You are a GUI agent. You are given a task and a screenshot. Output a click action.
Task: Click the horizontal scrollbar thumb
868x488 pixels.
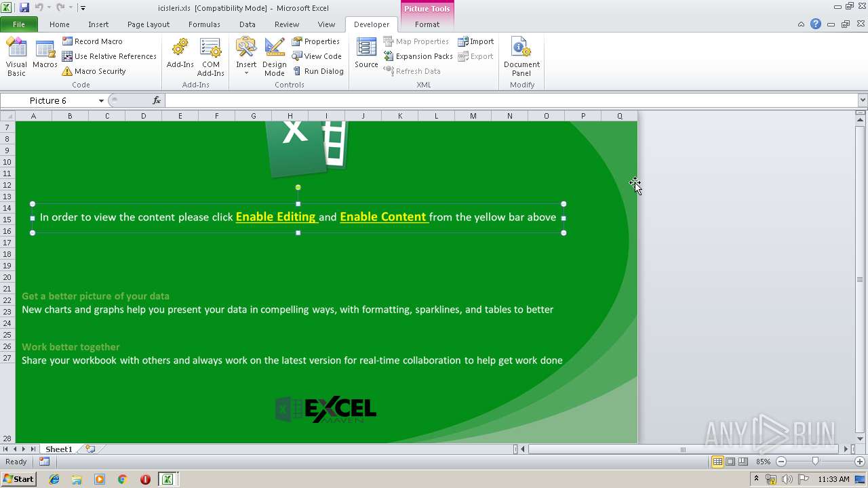click(683, 449)
